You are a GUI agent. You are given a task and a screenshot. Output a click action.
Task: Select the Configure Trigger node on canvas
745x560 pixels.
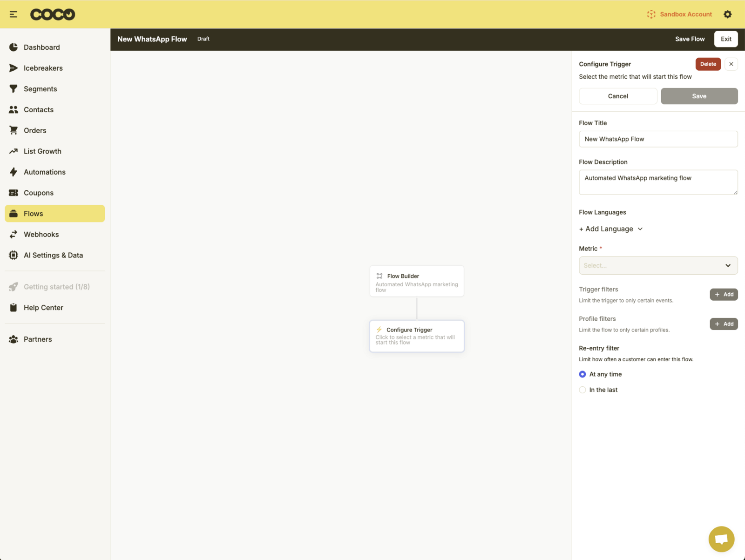pos(417,336)
